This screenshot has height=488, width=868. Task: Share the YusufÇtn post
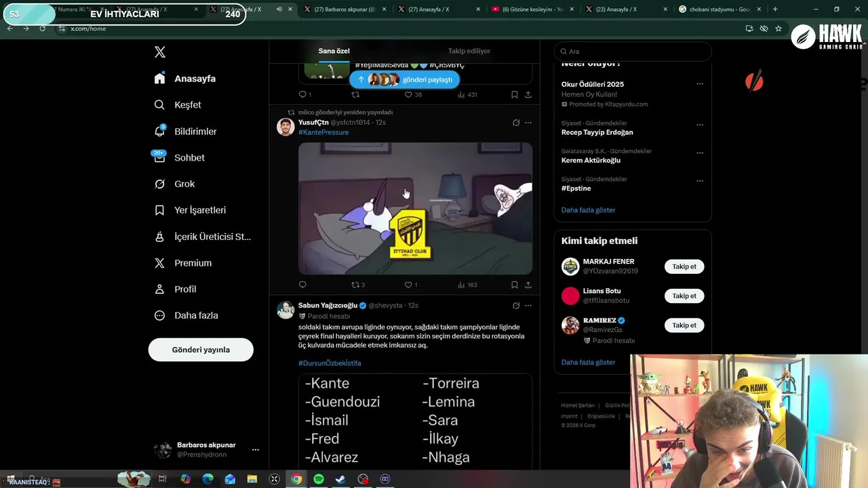click(x=528, y=285)
